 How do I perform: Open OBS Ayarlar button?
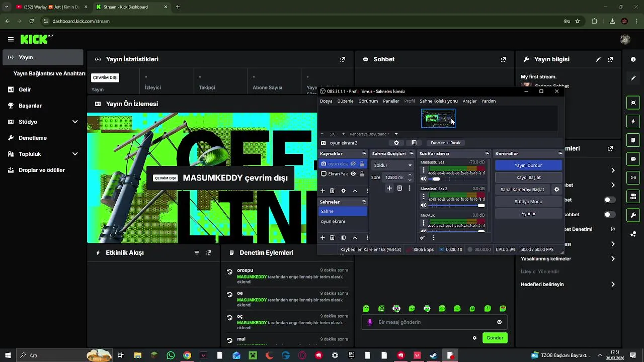(528, 214)
